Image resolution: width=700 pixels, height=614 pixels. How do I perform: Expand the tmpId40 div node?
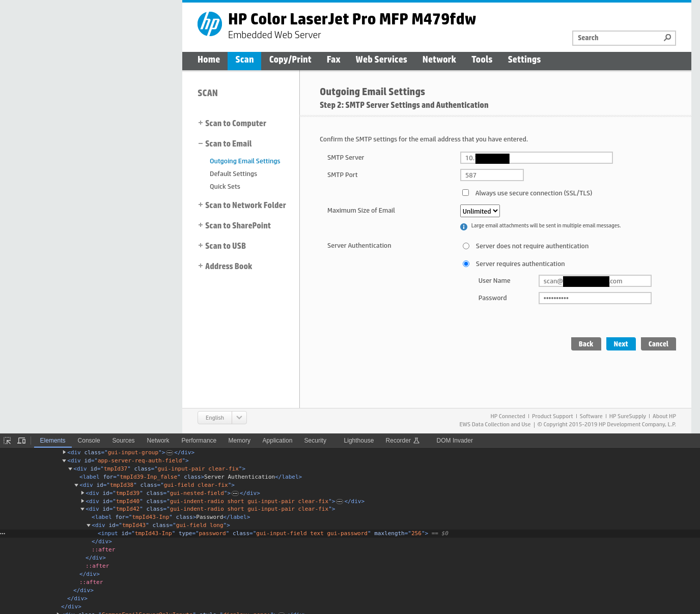(x=82, y=501)
